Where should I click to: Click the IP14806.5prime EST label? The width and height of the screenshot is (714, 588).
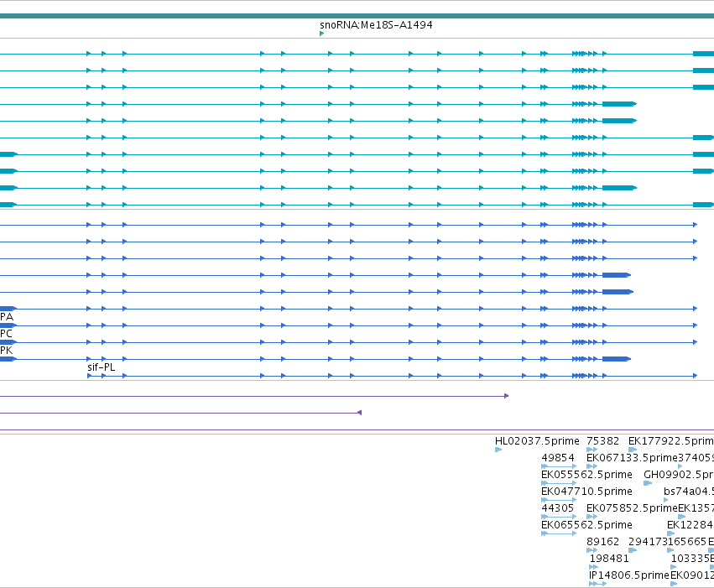[x=629, y=575]
